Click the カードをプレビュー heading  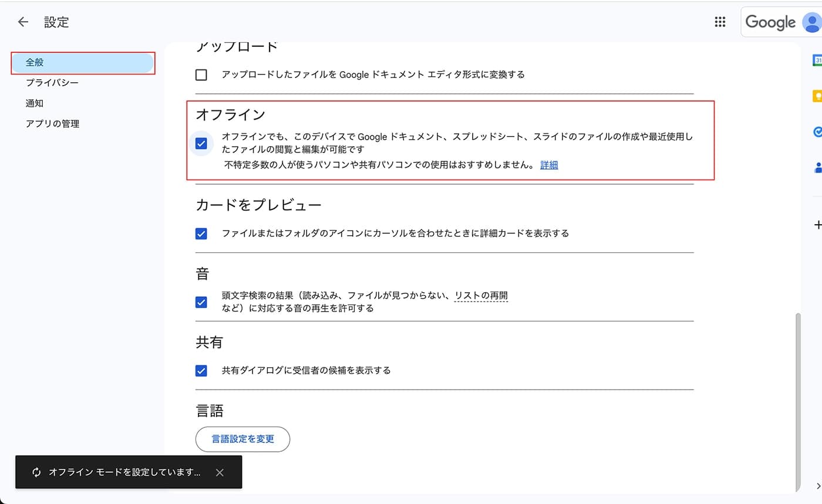click(258, 205)
